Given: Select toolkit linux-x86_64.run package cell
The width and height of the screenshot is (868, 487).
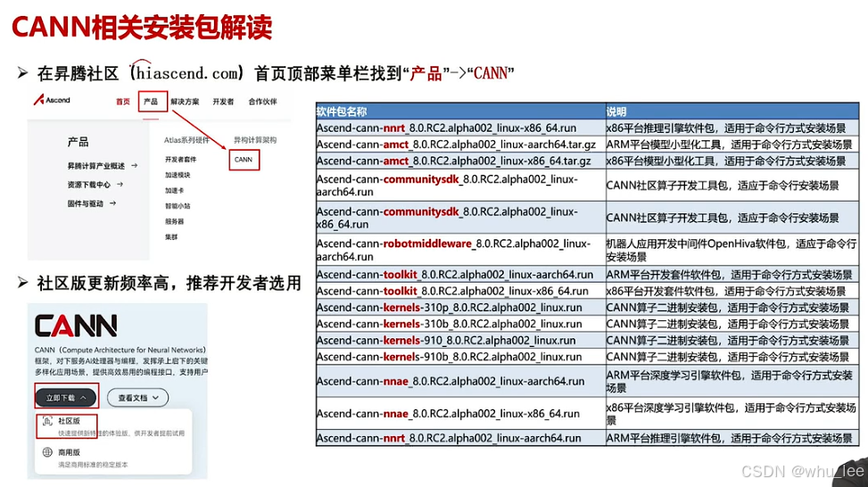Looking at the screenshot, I should click(x=460, y=291).
